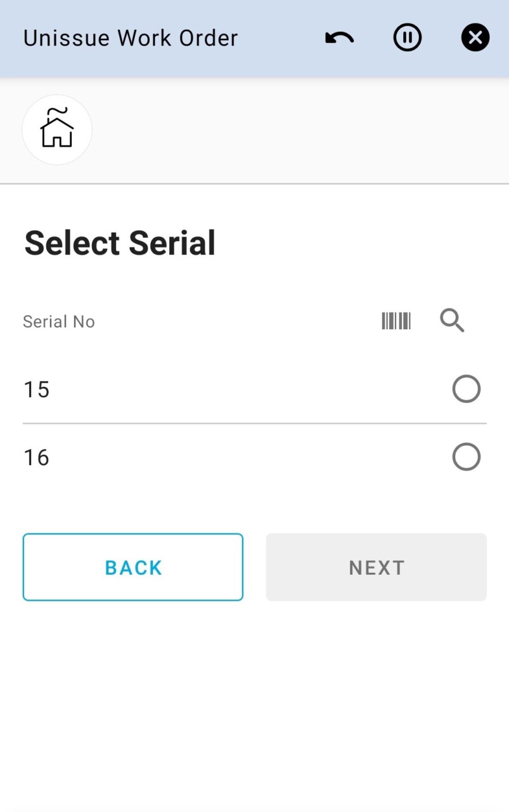Select radio button for serial 16
This screenshot has height=812, width=509.
coord(466,457)
